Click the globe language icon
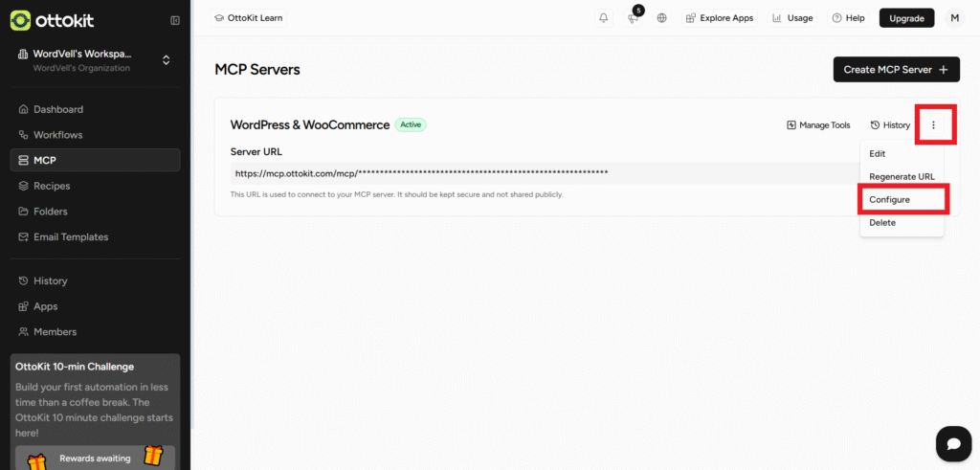The width and height of the screenshot is (980, 470). click(x=662, y=18)
